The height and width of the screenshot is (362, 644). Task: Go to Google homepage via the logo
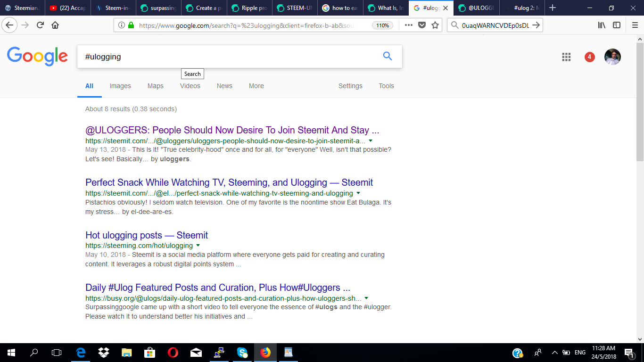click(x=37, y=57)
